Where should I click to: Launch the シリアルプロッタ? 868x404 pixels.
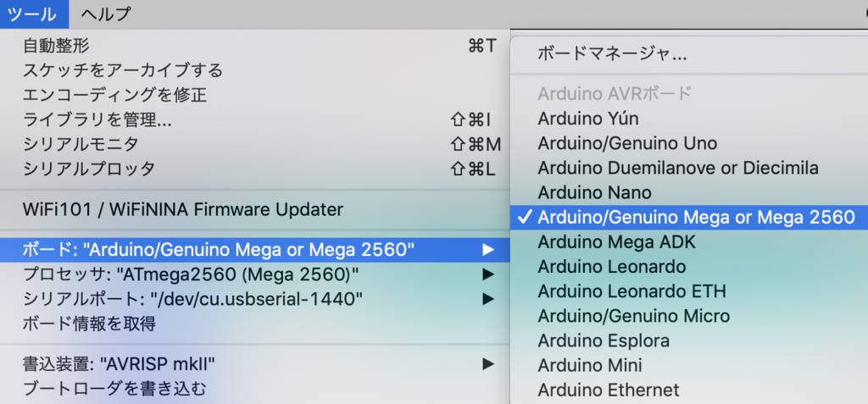point(89,169)
